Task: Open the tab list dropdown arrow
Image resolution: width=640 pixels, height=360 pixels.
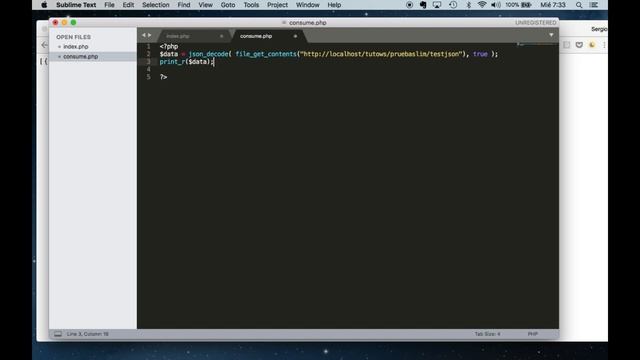Action: coord(551,35)
